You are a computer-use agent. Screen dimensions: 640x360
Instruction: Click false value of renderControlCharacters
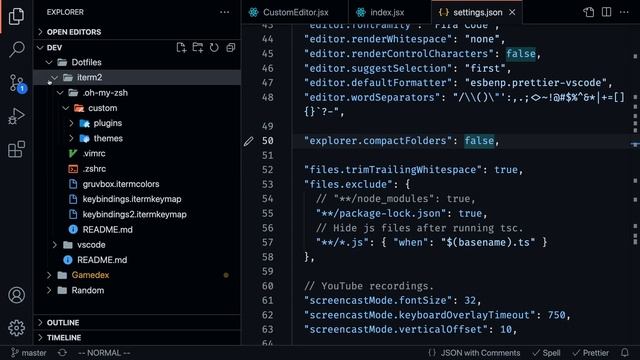point(521,54)
